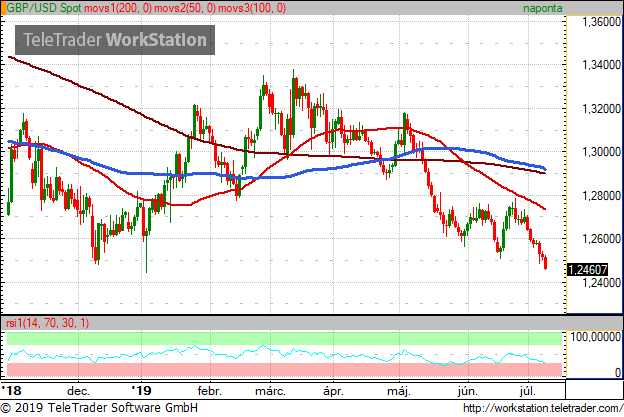Click the 1,28000 price axis label

tap(601, 195)
